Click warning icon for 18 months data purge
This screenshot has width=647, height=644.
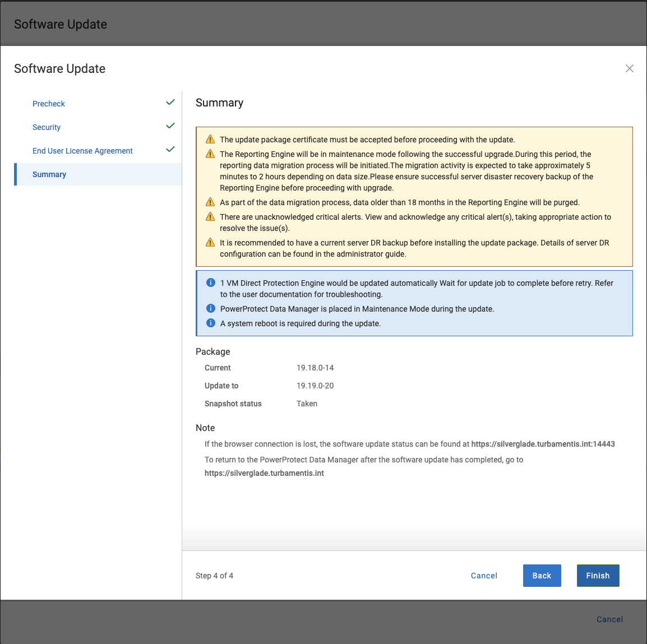pyautogui.click(x=210, y=202)
